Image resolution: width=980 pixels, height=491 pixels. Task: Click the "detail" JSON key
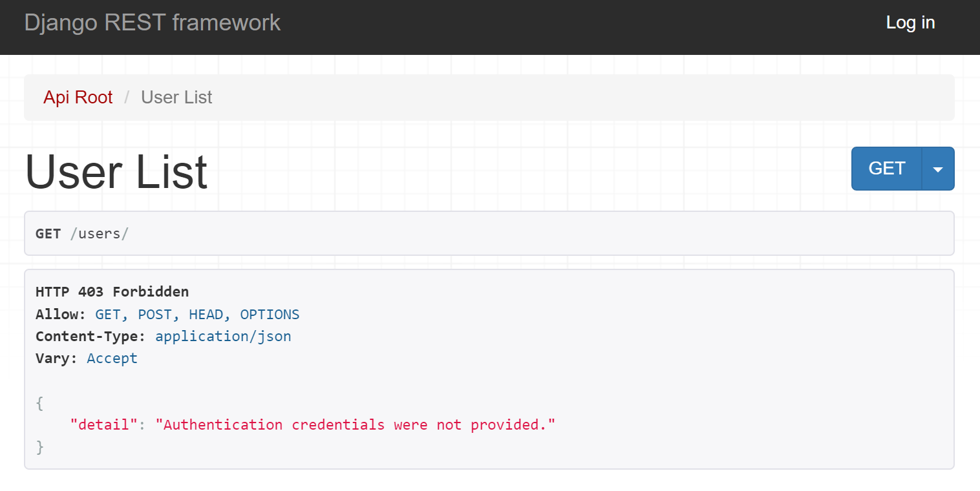click(104, 425)
